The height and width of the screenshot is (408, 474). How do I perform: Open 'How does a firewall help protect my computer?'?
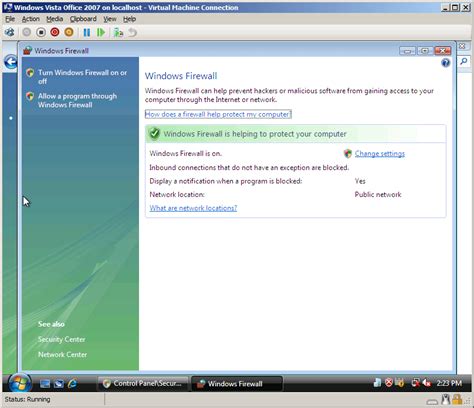point(218,114)
